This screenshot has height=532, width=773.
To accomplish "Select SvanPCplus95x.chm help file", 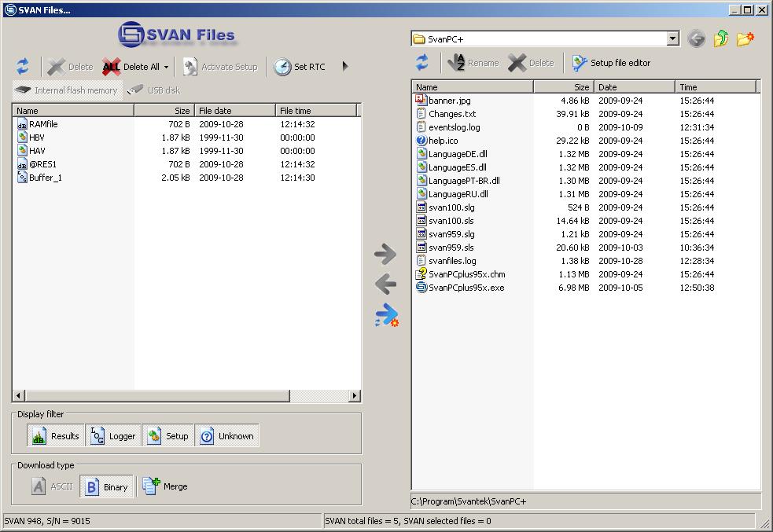I will [461, 273].
